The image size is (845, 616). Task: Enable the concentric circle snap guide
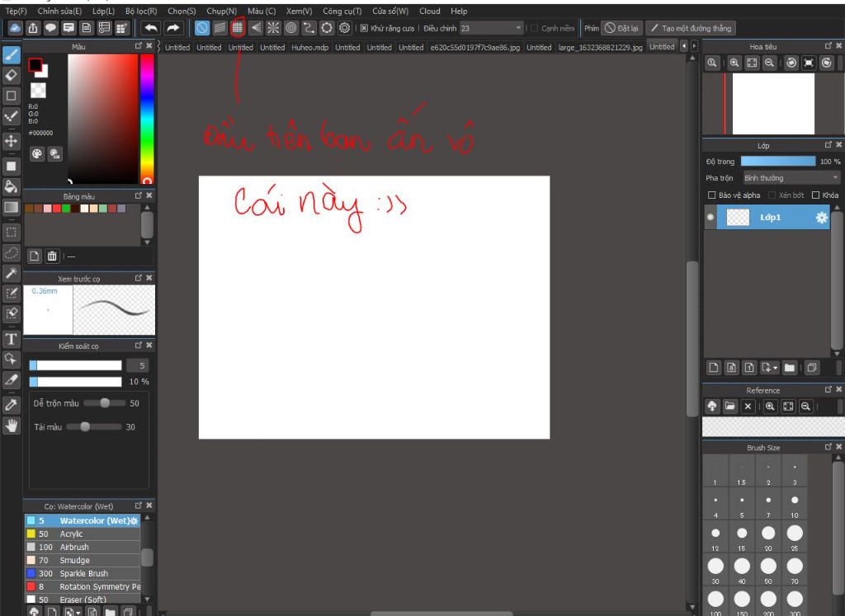point(291,28)
